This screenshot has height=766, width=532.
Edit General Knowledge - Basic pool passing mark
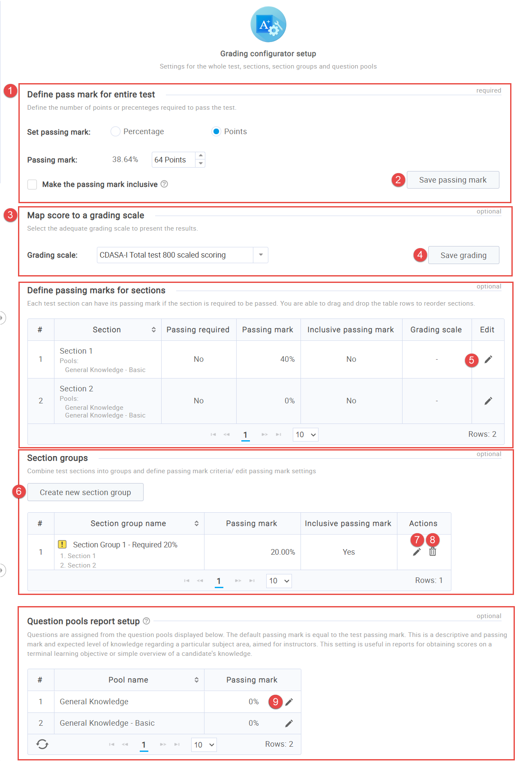click(289, 723)
